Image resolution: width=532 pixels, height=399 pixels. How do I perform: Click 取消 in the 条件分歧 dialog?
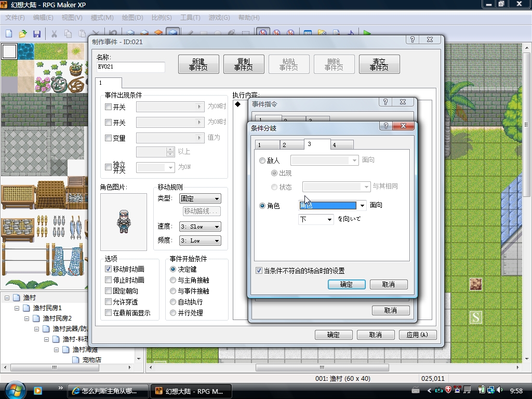pos(389,284)
